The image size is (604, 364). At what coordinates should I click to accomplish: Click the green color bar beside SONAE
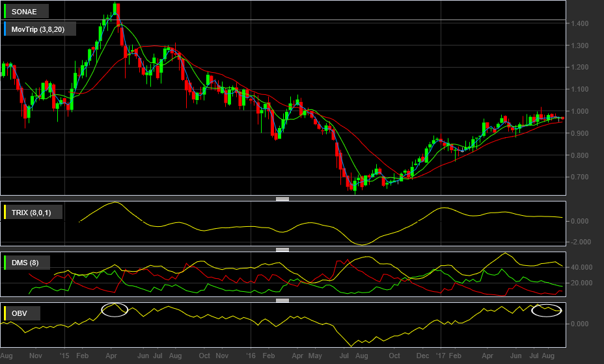(5, 12)
